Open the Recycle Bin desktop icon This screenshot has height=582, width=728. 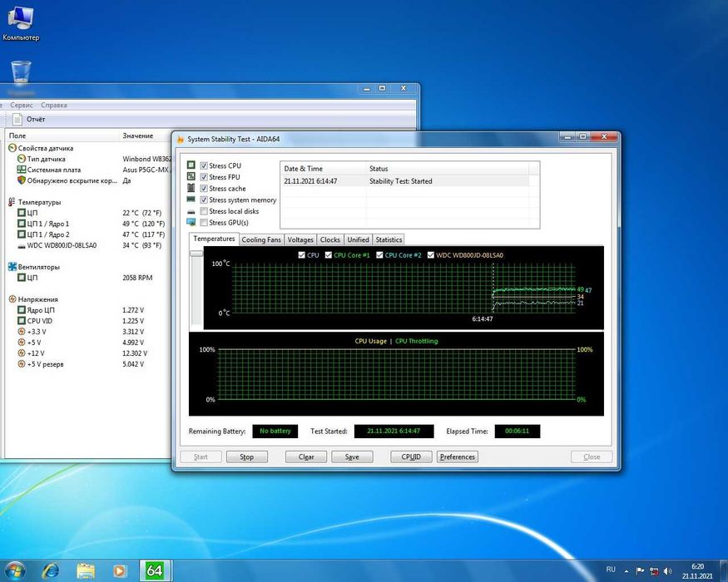coord(21,73)
